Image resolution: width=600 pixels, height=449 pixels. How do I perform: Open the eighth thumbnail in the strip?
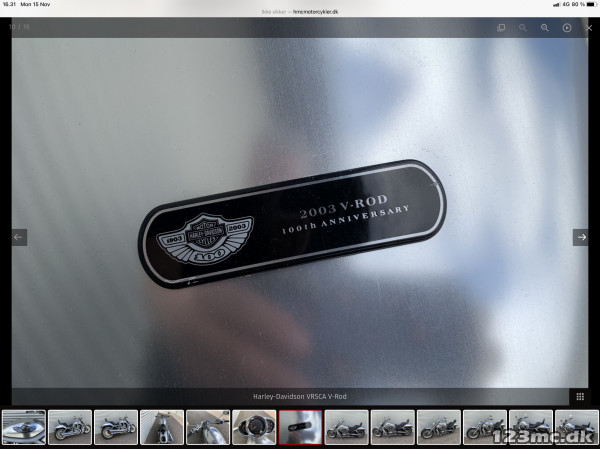pos(346,427)
